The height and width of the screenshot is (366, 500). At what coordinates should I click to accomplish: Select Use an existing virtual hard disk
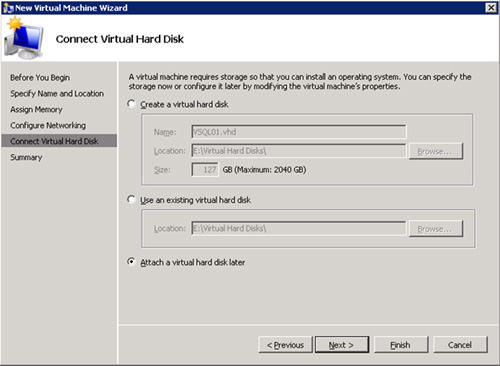tap(131, 199)
